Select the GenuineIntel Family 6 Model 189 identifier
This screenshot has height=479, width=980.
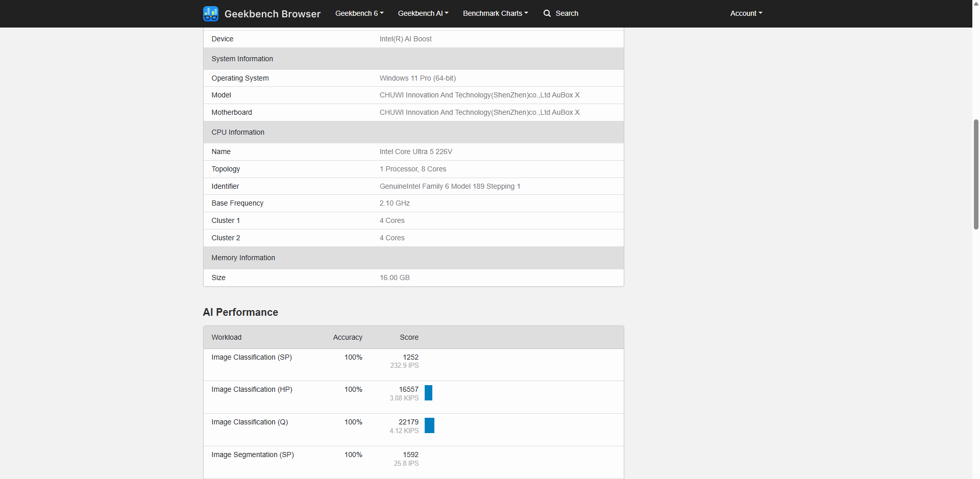450,186
